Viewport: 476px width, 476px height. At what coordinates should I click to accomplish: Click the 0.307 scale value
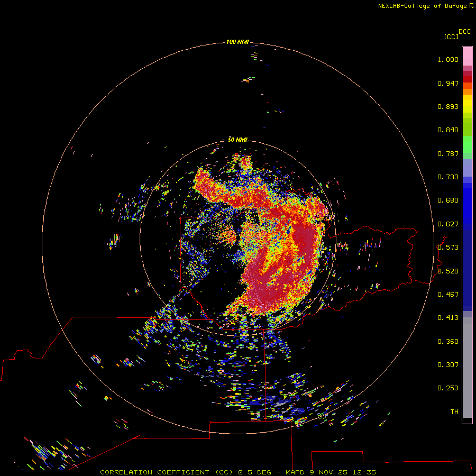[x=448, y=365]
